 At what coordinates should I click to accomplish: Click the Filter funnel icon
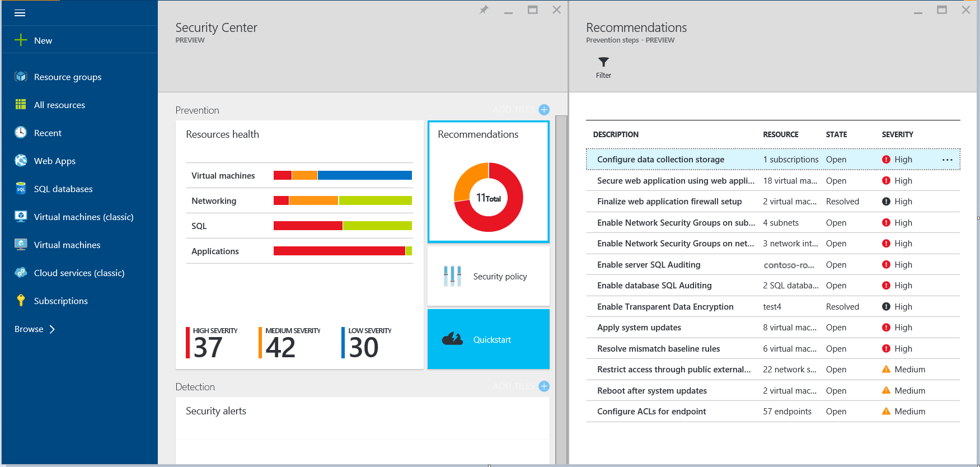pos(603,62)
